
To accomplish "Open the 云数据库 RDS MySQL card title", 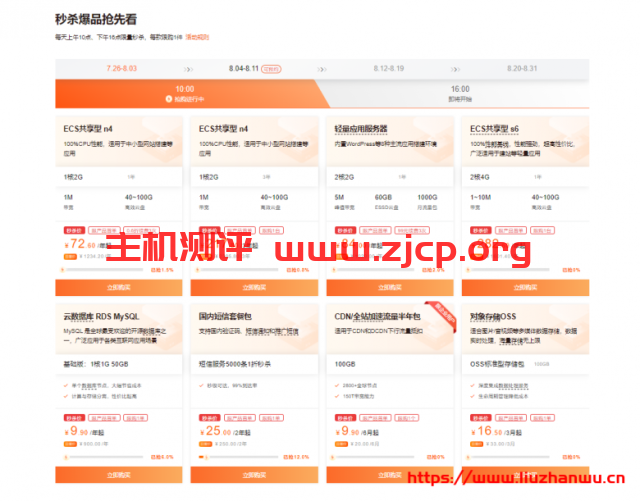I will click(101, 316).
